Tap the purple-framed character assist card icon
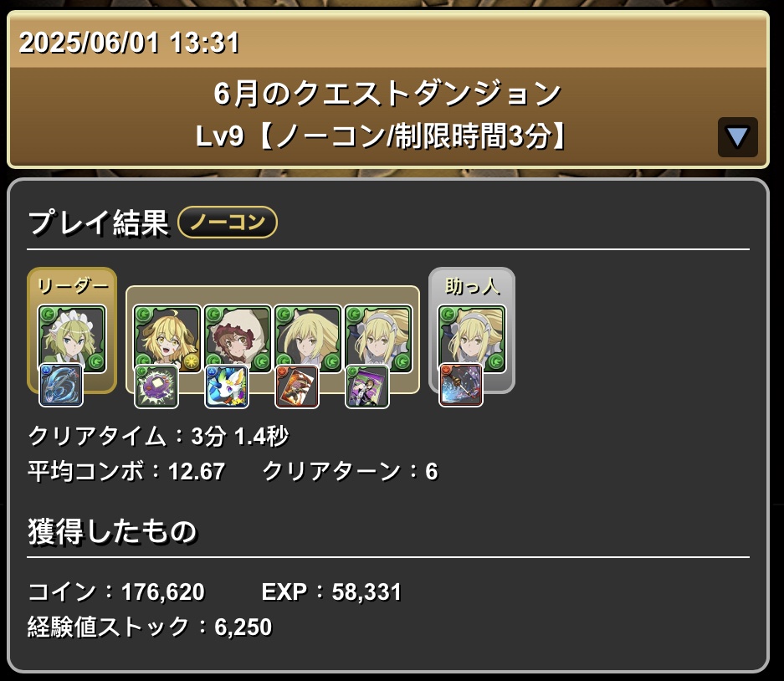This screenshot has height=681, width=784. pos(367,387)
